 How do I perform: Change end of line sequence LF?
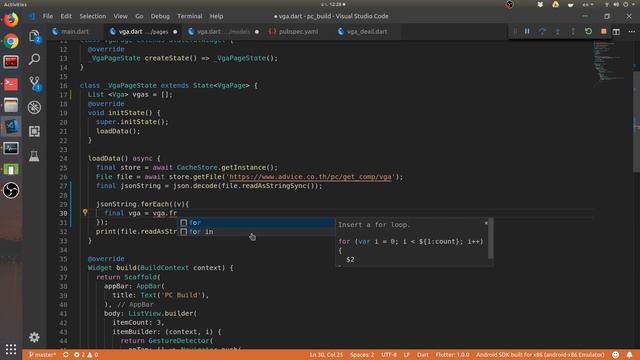pos(407,355)
